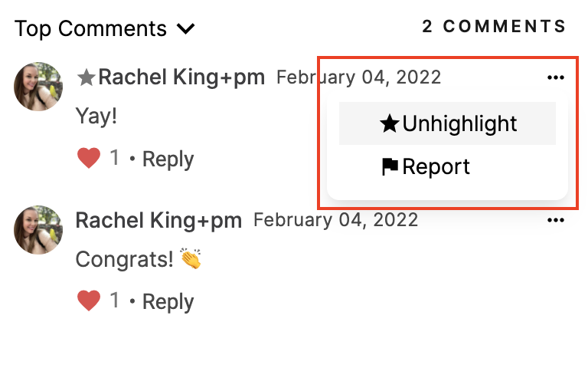Open second comment's Rachel King+pm avatar

coord(38,230)
